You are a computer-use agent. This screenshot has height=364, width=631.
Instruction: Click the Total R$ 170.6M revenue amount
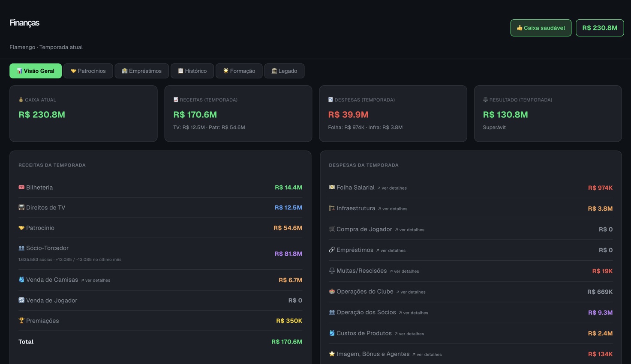click(287, 342)
